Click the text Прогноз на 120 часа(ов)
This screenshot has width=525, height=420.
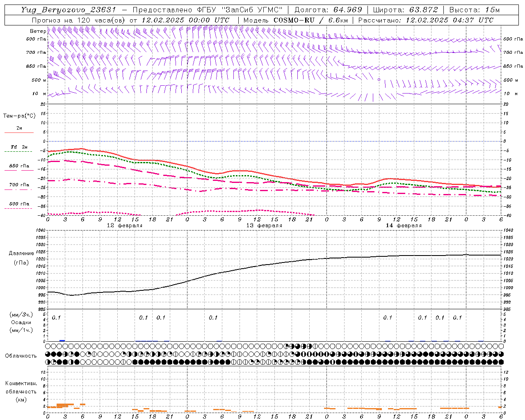pyautogui.click(x=79, y=20)
